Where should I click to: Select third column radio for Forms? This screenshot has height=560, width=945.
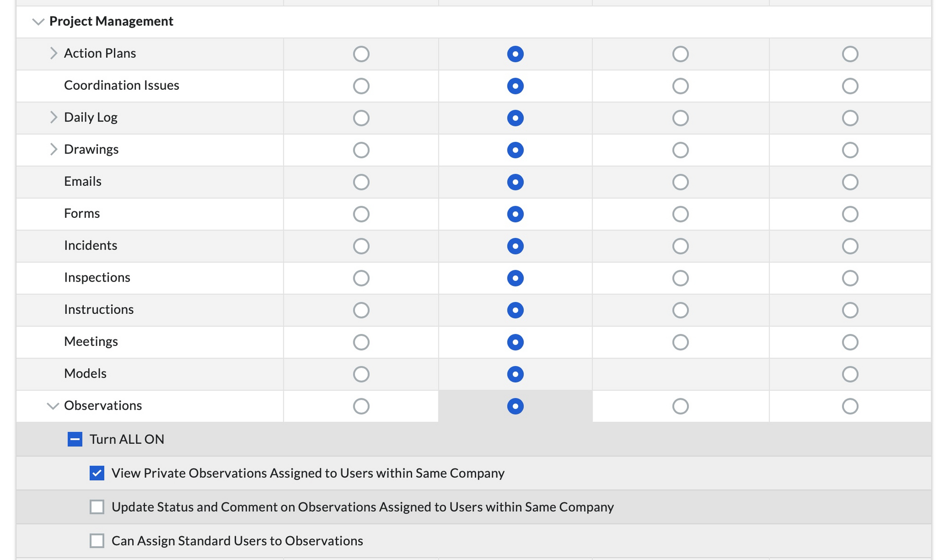[x=680, y=214]
